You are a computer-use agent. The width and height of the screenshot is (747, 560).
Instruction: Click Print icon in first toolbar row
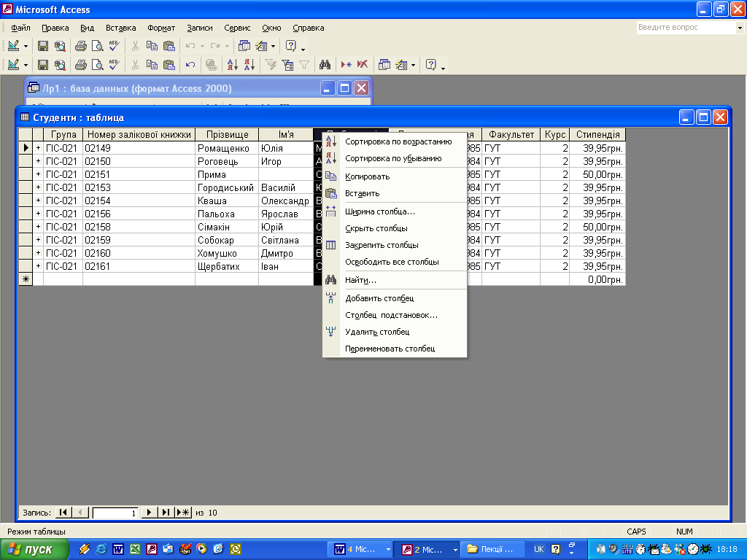(x=80, y=46)
